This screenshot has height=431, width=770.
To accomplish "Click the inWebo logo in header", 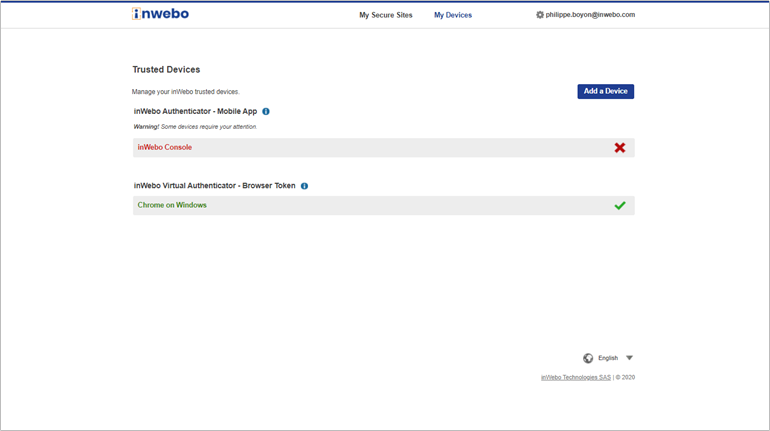I will pyautogui.click(x=160, y=14).
